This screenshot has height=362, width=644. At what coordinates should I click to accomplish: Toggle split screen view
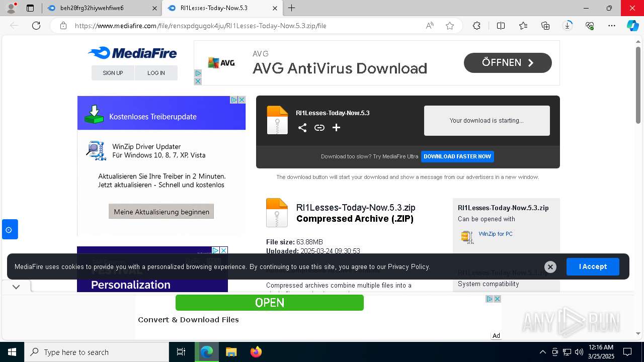point(501,26)
